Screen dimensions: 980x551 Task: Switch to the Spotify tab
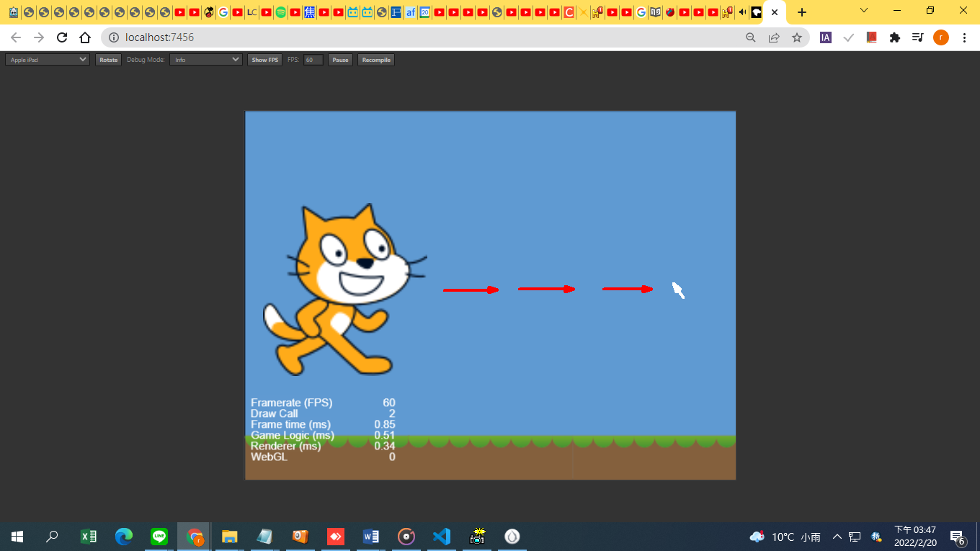280,12
